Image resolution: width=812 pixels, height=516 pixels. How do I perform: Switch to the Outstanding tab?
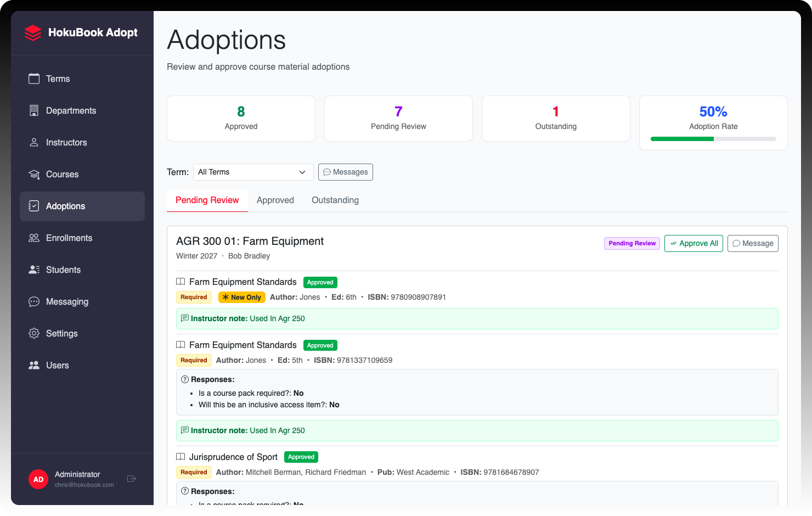coord(335,200)
